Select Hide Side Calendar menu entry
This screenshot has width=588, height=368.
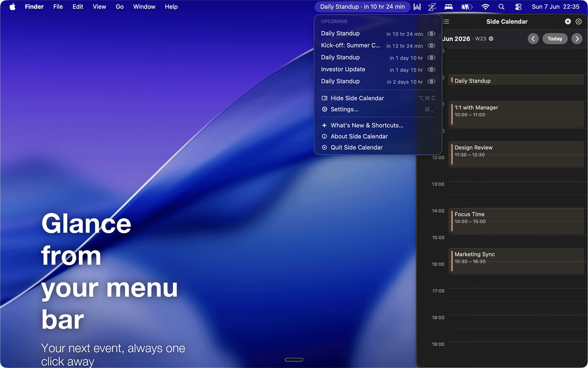click(378, 98)
